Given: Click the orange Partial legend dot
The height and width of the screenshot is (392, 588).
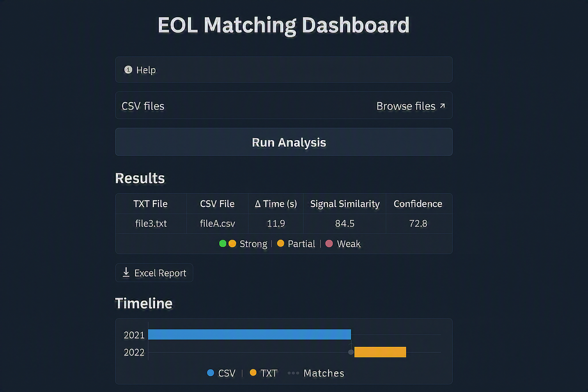Looking at the screenshot, I should coord(281,243).
